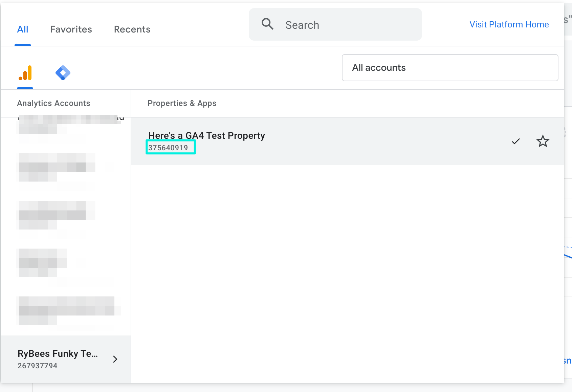Click the magnifying glass search icon
This screenshot has width=572, height=392.
point(267,24)
